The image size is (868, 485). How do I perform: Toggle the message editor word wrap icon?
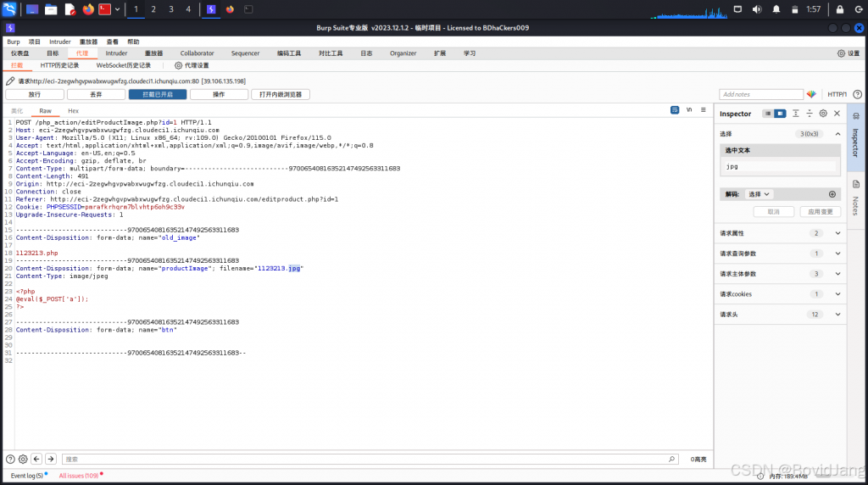[674, 109]
